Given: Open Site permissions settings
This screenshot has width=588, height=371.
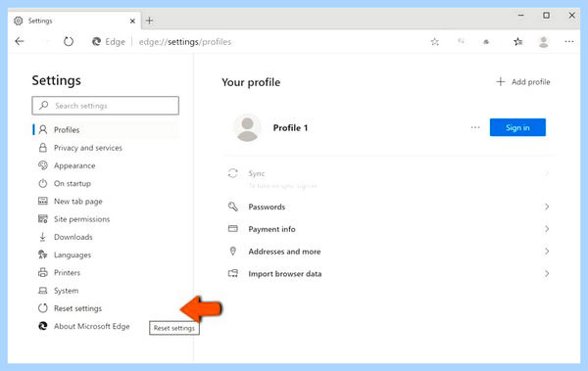Looking at the screenshot, I should (81, 219).
